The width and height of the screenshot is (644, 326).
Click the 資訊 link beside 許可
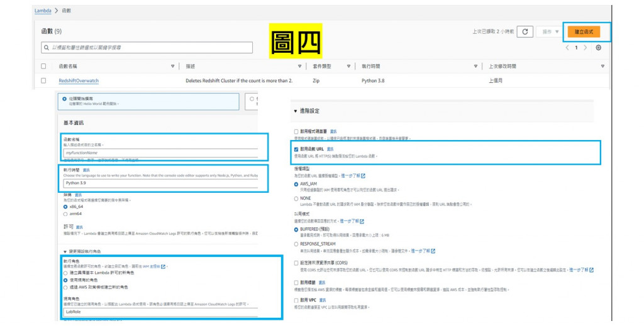tap(79, 227)
